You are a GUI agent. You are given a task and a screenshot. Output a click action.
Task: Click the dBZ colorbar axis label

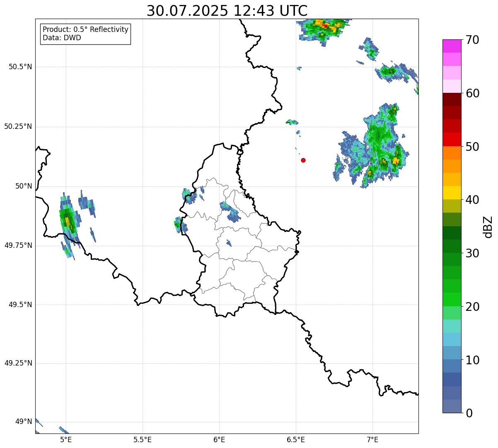pyautogui.click(x=488, y=226)
